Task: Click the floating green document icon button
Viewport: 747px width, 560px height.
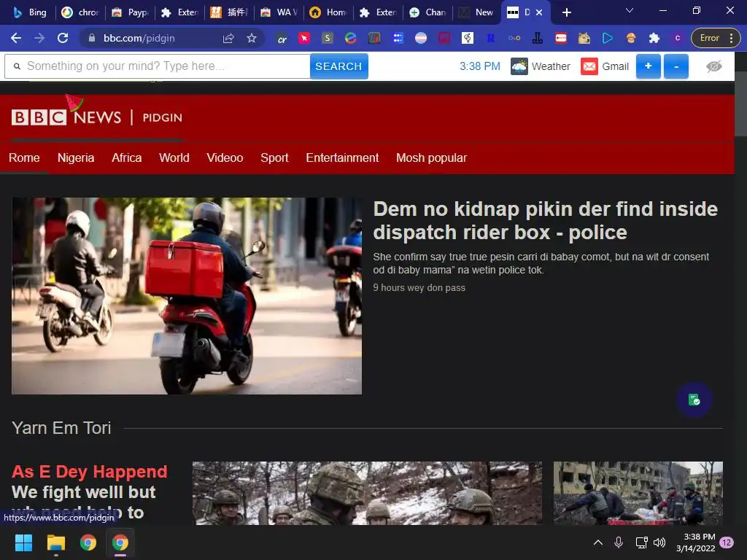Action: (694, 400)
